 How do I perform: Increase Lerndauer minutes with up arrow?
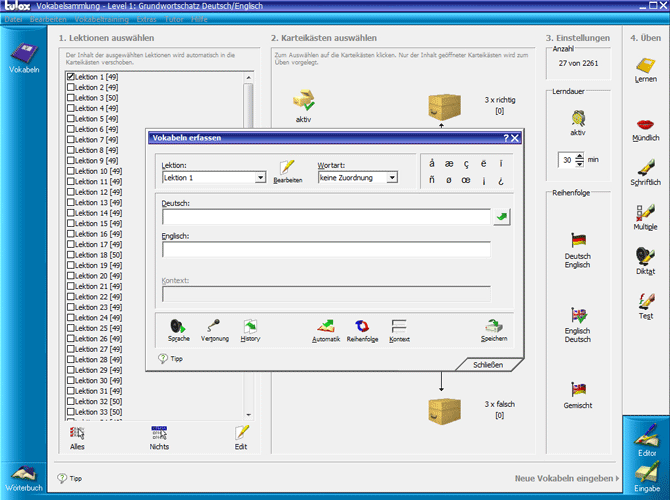point(579,156)
